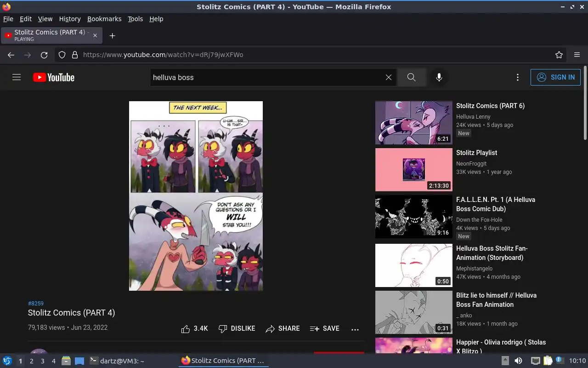Open the blue notification tray icon
The image size is (588, 368).
[x=560, y=361]
